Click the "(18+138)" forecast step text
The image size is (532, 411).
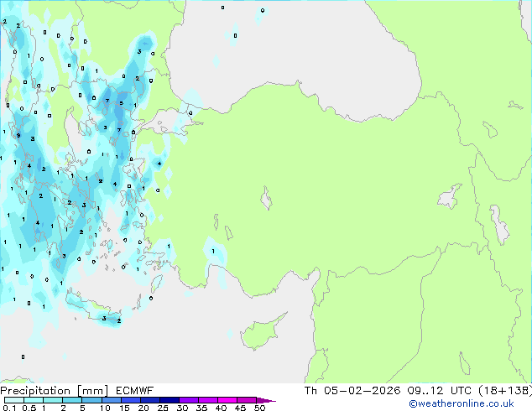[505, 391]
